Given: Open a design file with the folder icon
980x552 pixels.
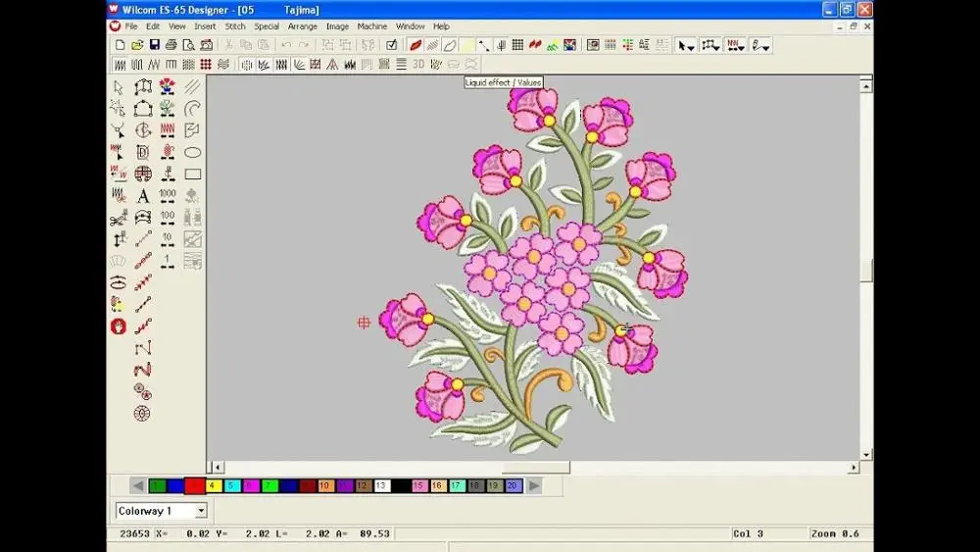Looking at the screenshot, I should pyautogui.click(x=137, y=45).
